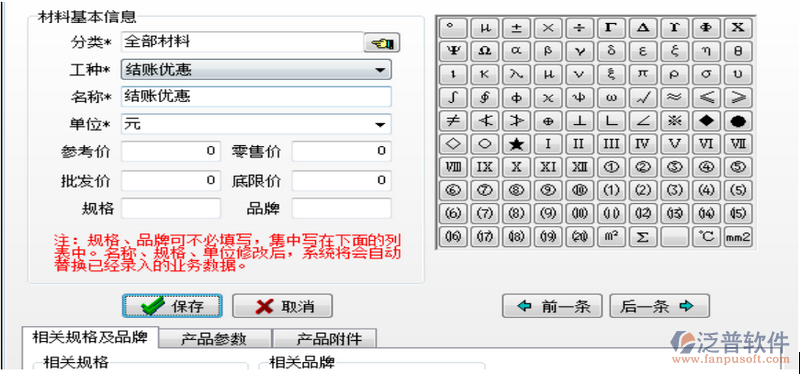Click the 保存 save button
Image resolution: width=800 pixels, height=375 pixels.
(x=172, y=306)
